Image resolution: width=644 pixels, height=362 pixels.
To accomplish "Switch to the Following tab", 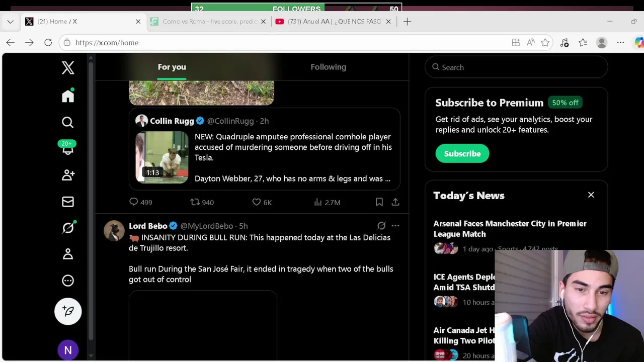I will point(328,67).
